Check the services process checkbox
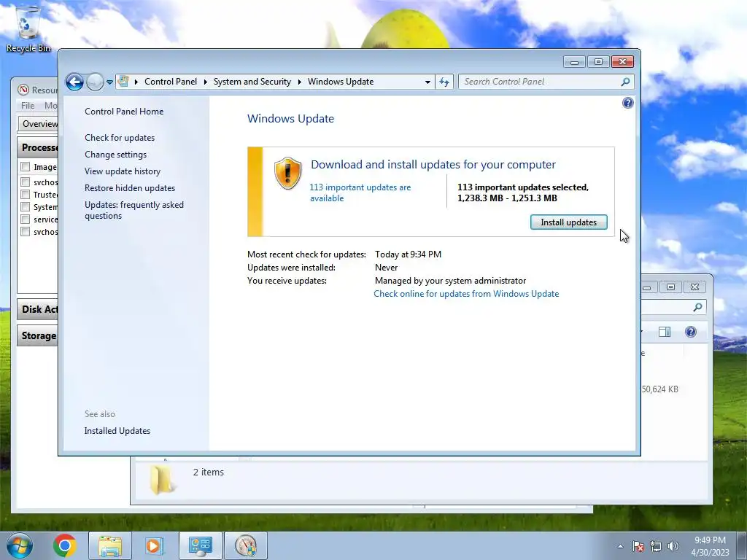Screen dimensions: 747x560 26,219
